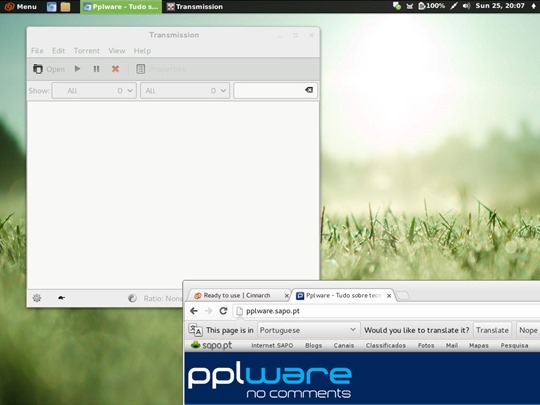Click the red Remove torrent icon
This screenshot has height=405, width=540.
[x=115, y=69]
